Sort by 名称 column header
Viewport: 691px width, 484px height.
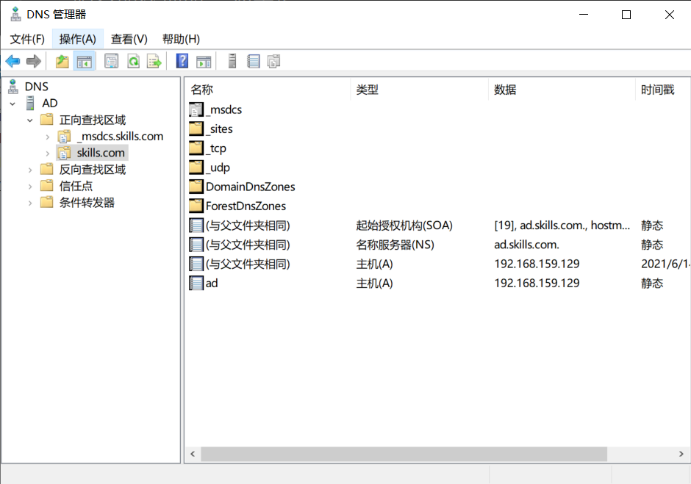coord(268,90)
